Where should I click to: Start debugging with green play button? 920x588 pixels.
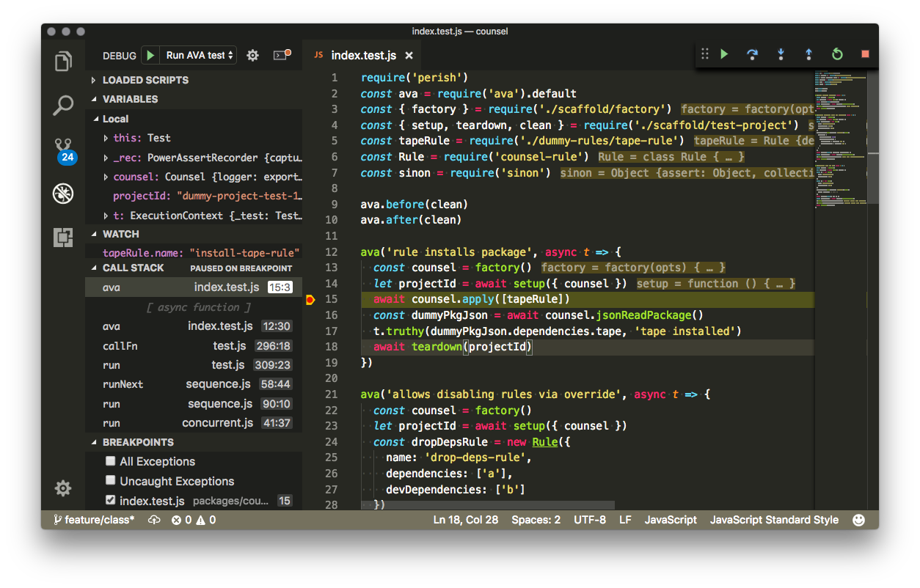pos(150,55)
